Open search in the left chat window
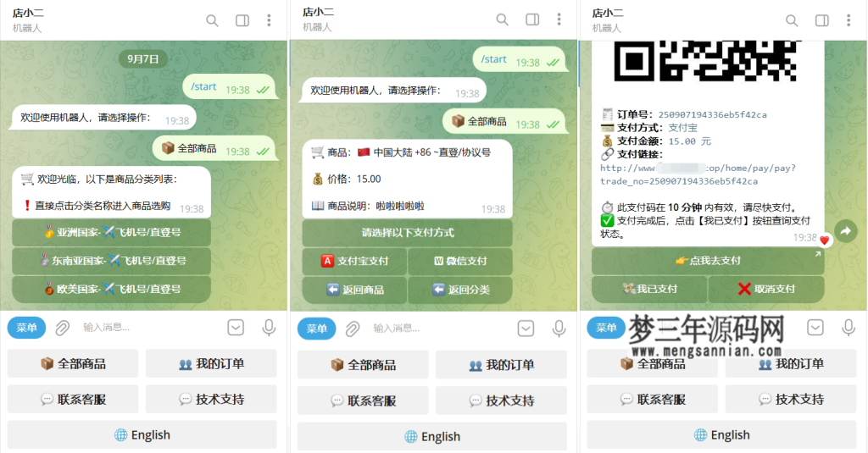Image resolution: width=868 pixels, height=453 pixels. [x=212, y=20]
